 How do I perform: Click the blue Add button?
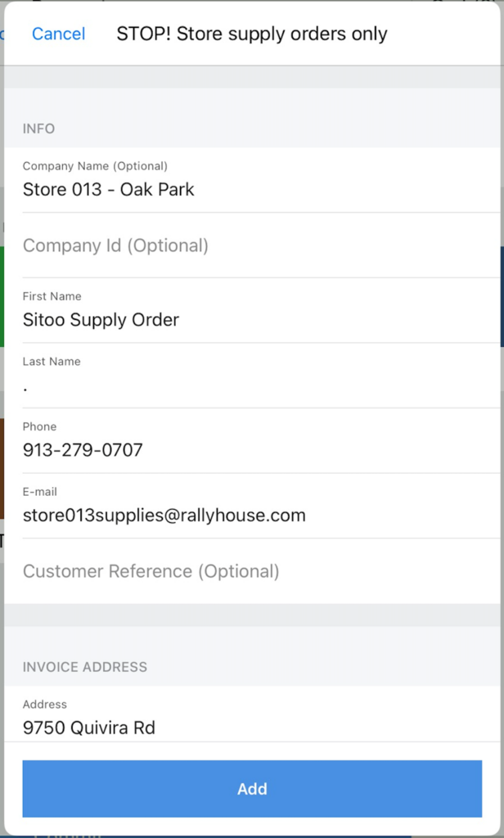point(252,789)
